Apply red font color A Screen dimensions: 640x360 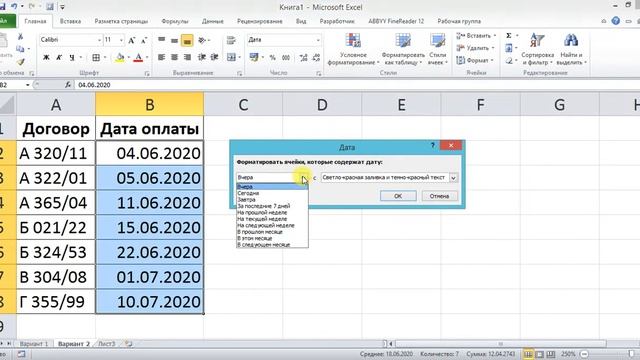point(138,58)
